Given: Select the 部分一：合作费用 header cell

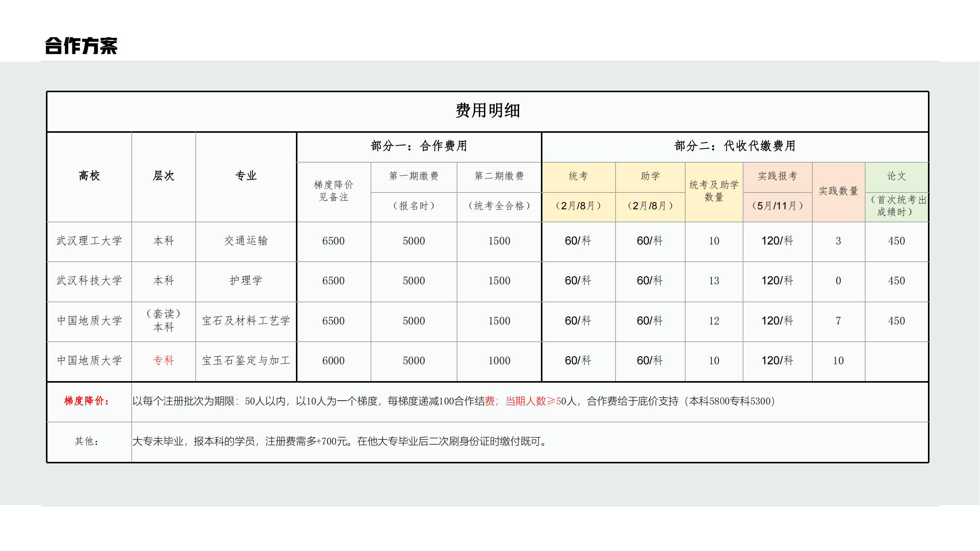Looking at the screenshot, I should pyautogui.click(x=419, y=146).
